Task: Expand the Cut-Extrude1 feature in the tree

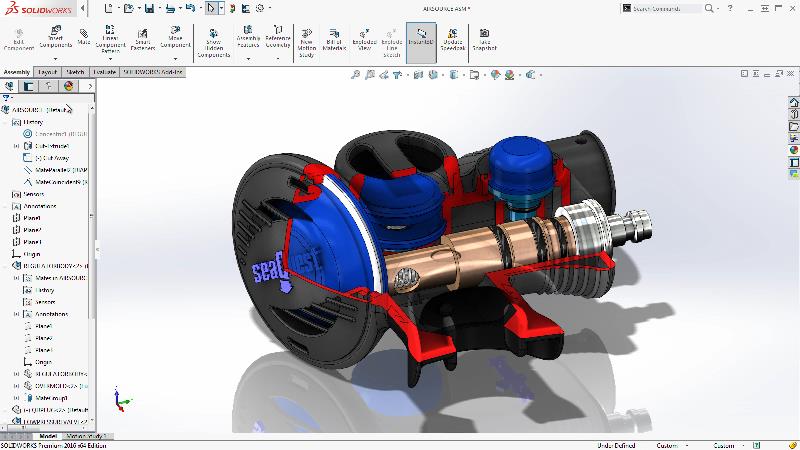Action: pyautogui.click(x=16, y=146)
